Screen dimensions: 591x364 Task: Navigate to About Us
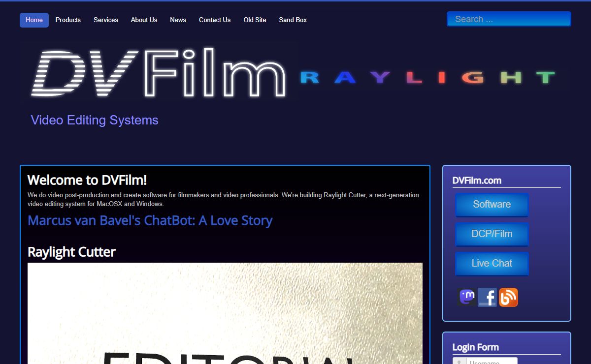point(144,20)
